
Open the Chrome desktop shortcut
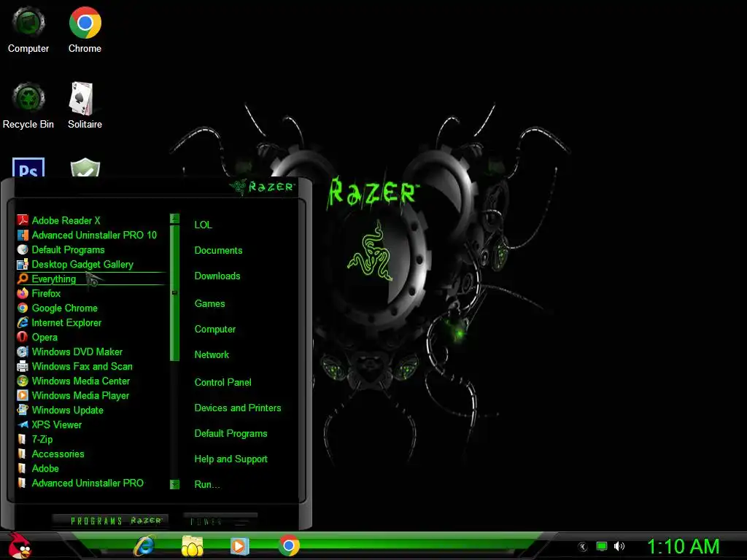[x=85, y=29]
